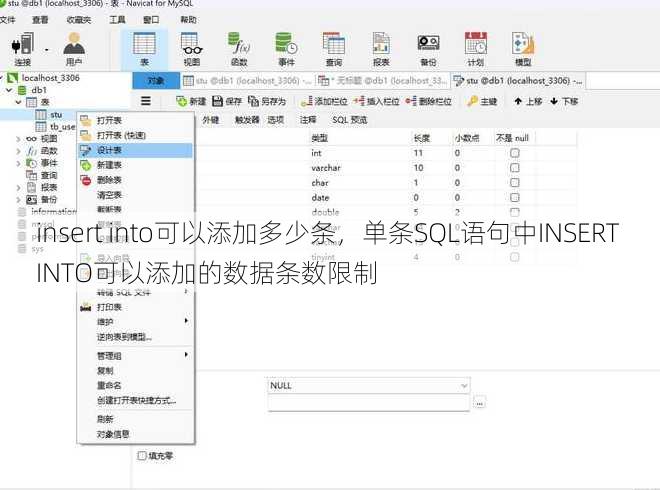Choose 管理组 from context menu
The height and width of the screenshot is (490, 660).
(x=136, y=356)
